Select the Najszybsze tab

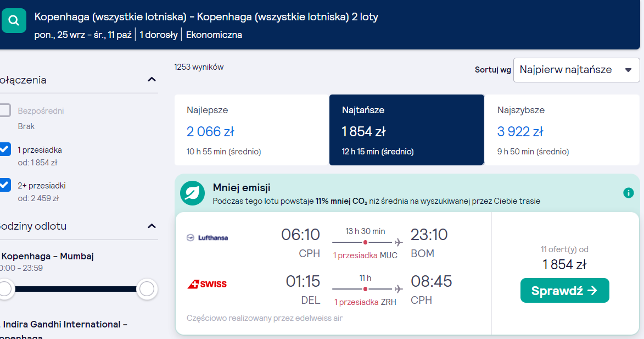coord(562,130)
